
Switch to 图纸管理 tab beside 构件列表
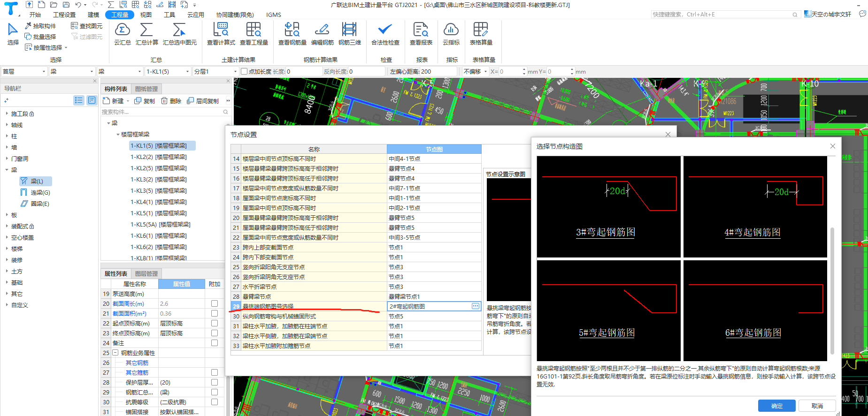click(x=146, y=89)
